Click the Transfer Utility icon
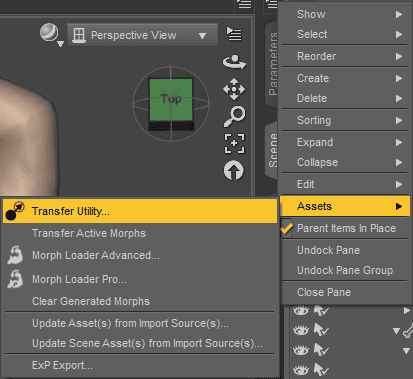The width and height of the screenshot is (413, 379). coord(15,211)
